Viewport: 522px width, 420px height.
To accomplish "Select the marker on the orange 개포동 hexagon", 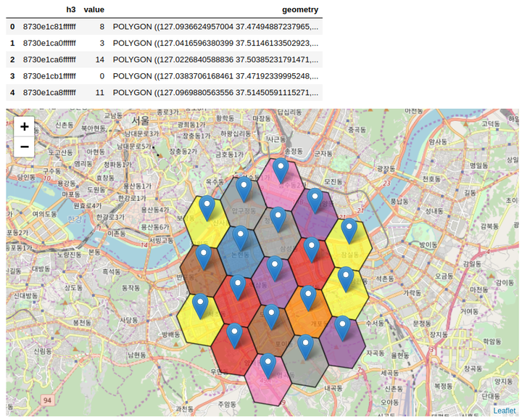I will coord(308,298).
